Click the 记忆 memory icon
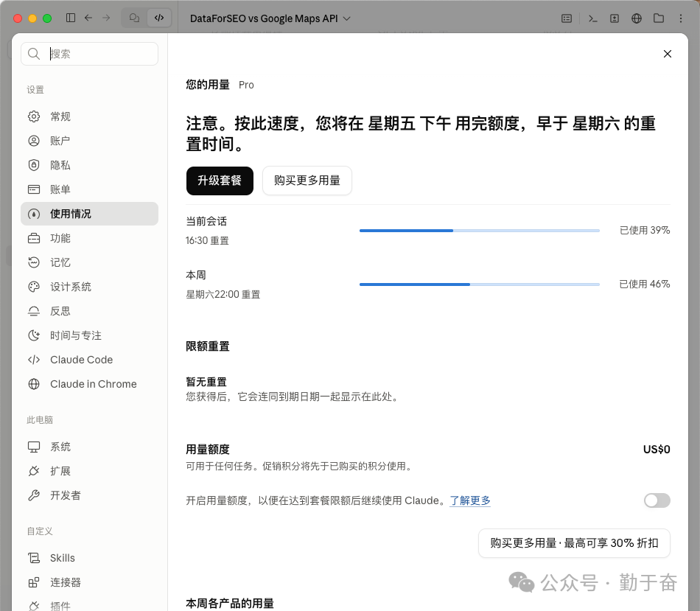This screenshot has height=611, width=700. tap(34, 262)
